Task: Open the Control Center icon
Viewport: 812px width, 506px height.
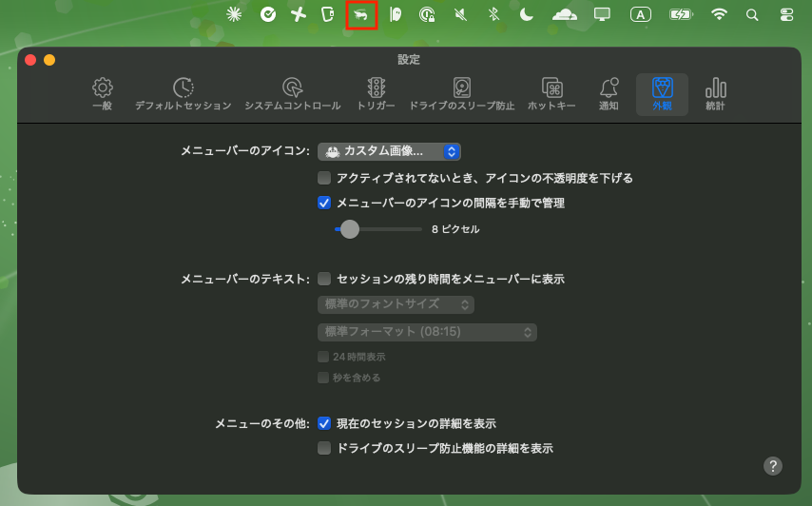Action: click(786, 15)
